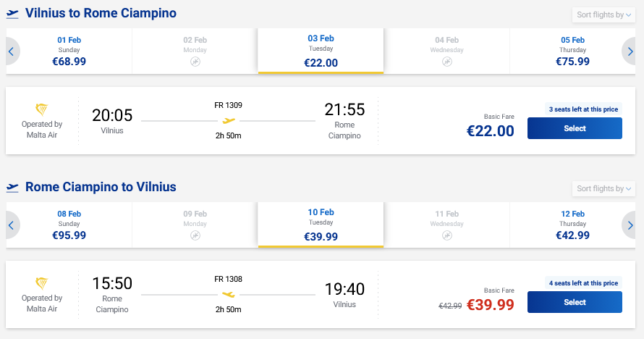Click previous dates arrow for Vilnius to Rome
The height and width of the screenshot is (339, 644).
pos(11,51)
